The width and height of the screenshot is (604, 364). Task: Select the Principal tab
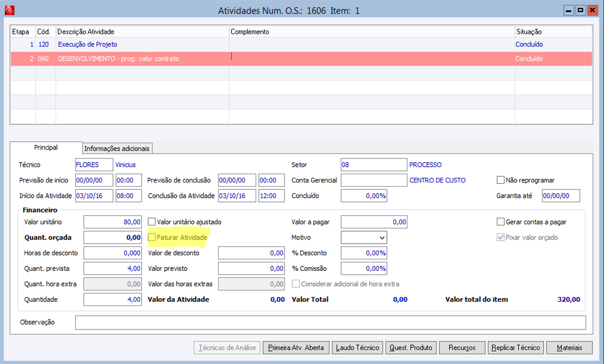click(46, 148)
